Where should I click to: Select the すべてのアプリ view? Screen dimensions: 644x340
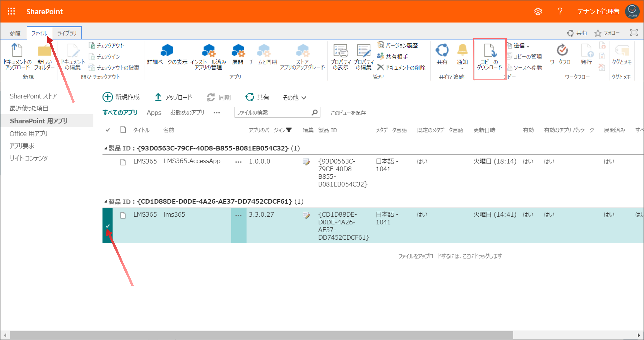coord(120,113)
